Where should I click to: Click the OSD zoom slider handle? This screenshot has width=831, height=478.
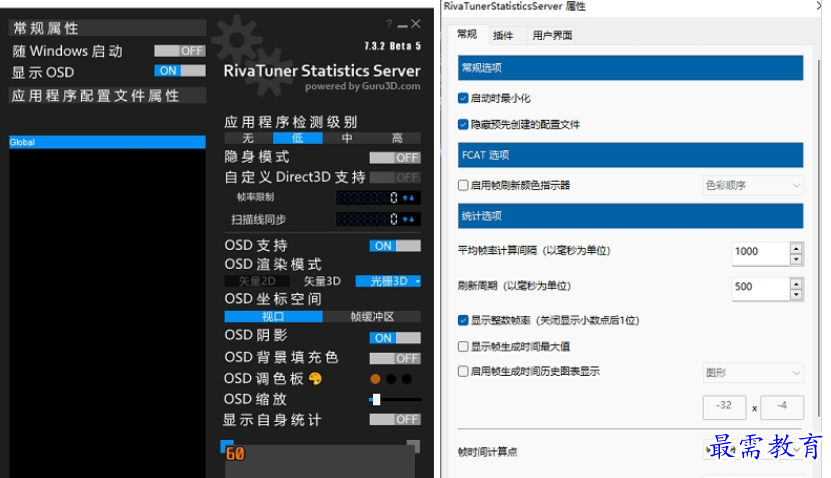click(376, 399)
